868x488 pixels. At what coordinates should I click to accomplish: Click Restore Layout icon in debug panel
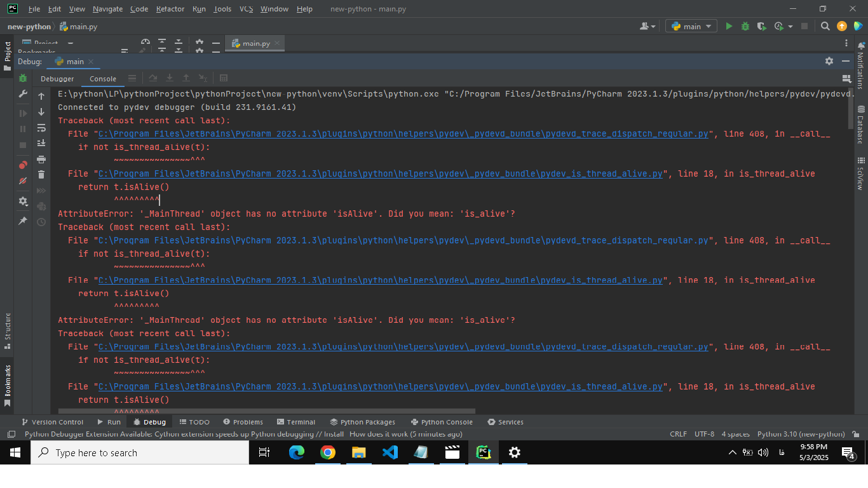[x=846, y=78]
